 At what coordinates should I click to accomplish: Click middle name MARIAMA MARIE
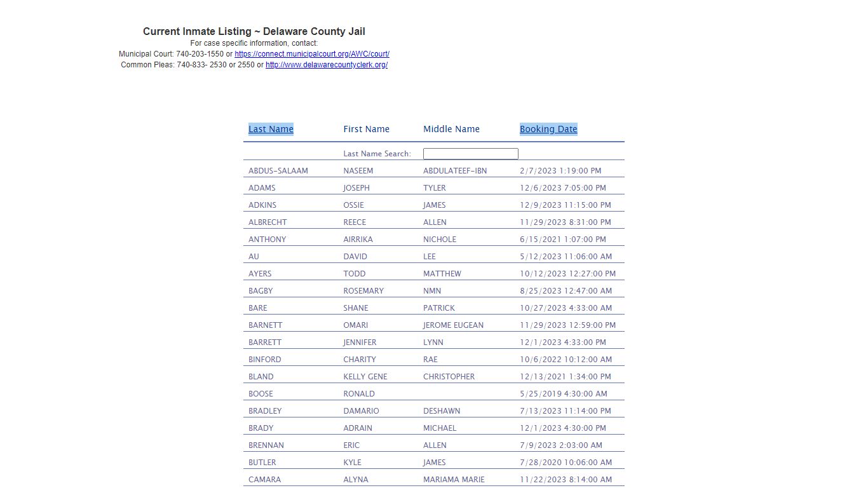(454, 480)
